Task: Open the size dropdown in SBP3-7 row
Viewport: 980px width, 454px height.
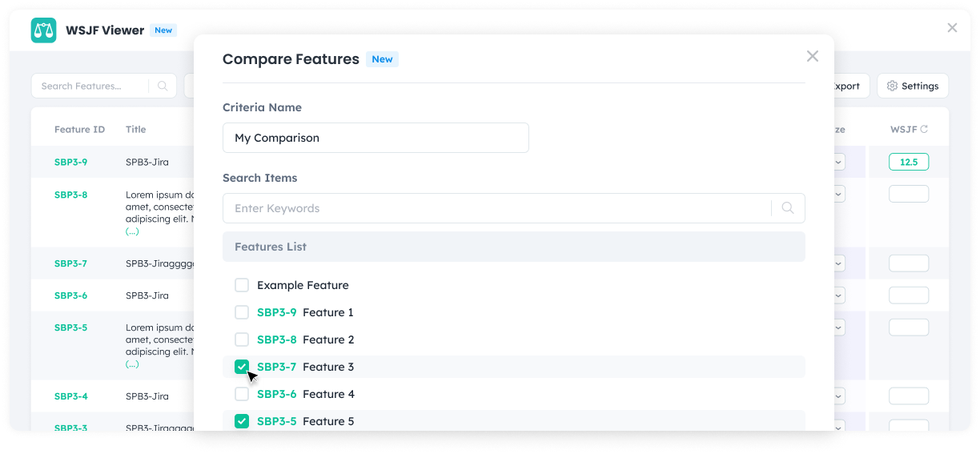Action: [x=839, y=263]
